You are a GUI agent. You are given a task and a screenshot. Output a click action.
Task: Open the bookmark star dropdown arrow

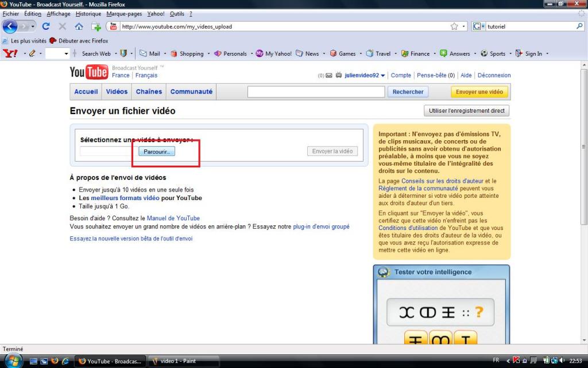[x=463, y=26]
